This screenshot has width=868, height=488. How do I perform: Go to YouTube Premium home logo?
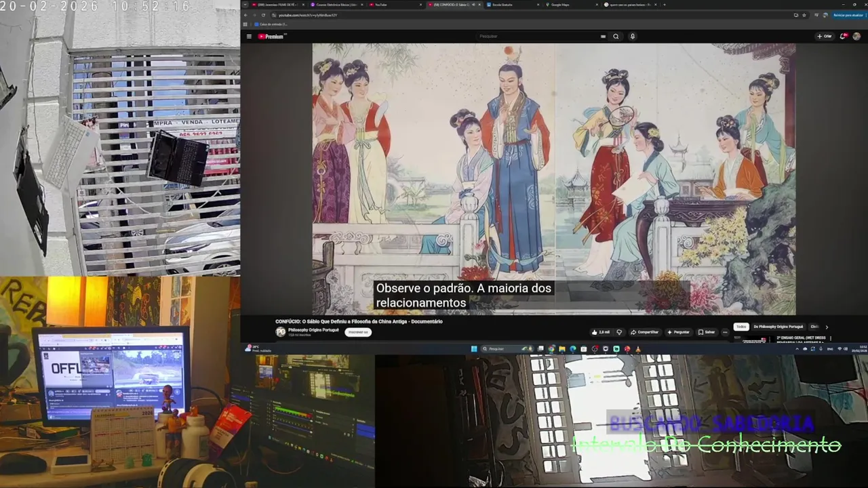pos(271,37)
